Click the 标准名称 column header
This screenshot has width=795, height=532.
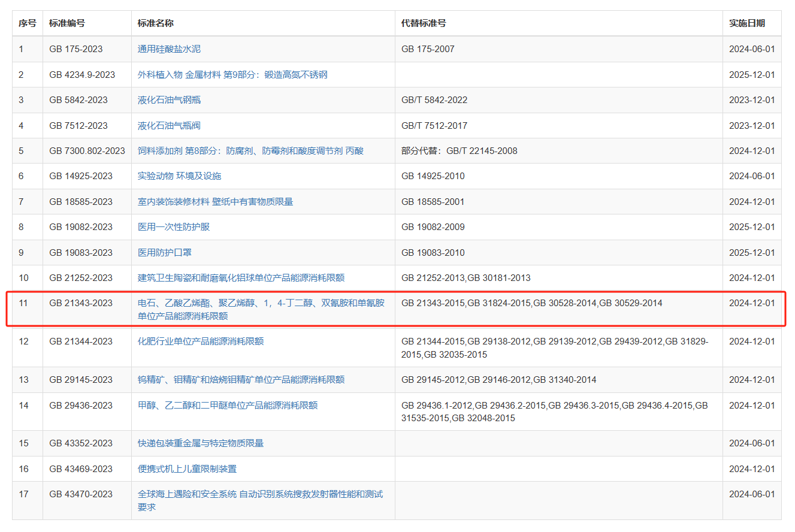point(156,23)
